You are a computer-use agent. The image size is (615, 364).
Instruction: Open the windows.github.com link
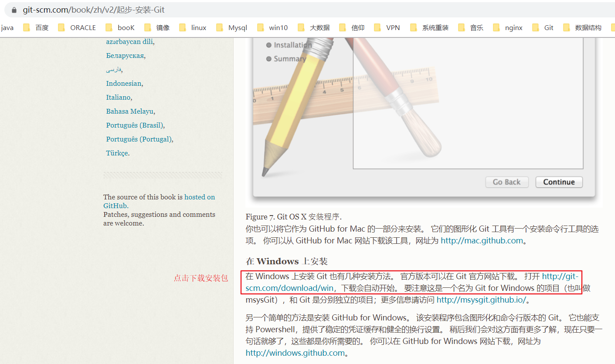[x=295, y=353]
